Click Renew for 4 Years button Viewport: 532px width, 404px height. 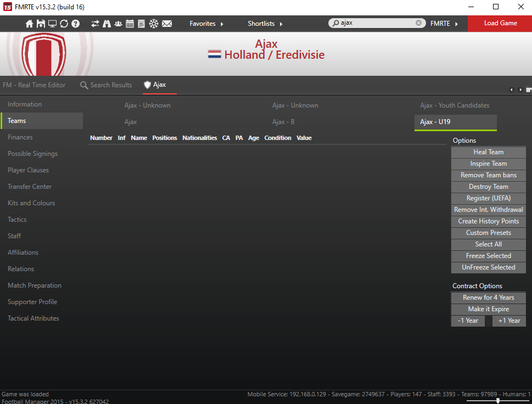(488, 298)
